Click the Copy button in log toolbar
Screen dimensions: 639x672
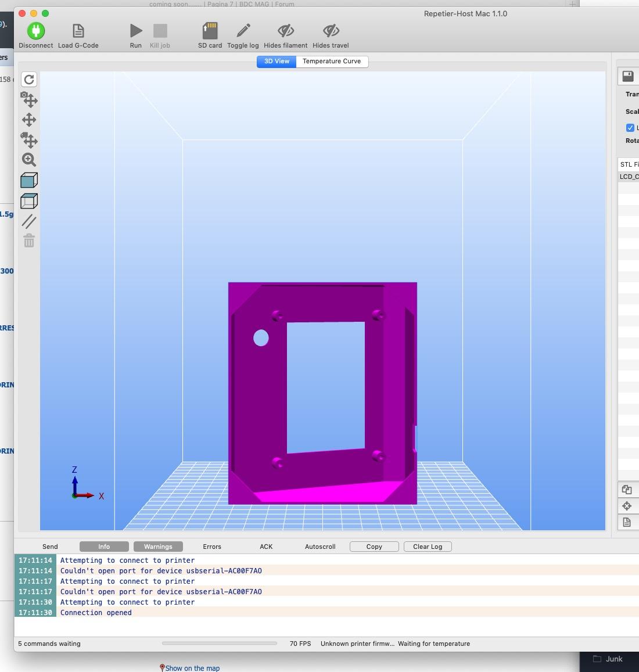point(374,547)
